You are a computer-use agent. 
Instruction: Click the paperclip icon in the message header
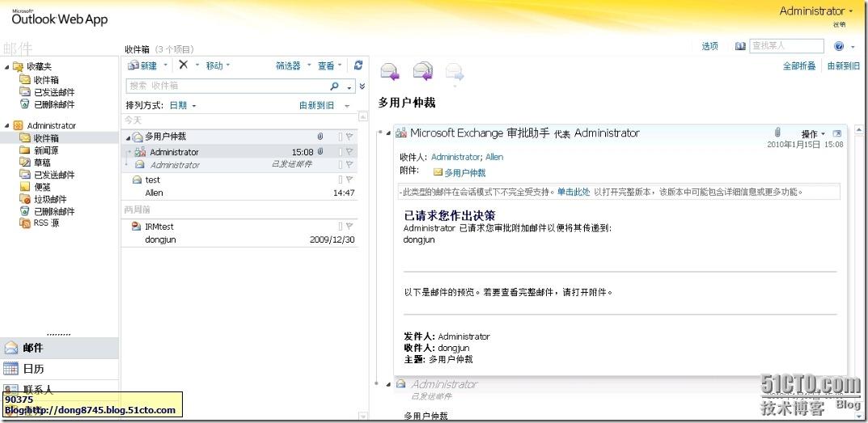[x=777, y=133]
